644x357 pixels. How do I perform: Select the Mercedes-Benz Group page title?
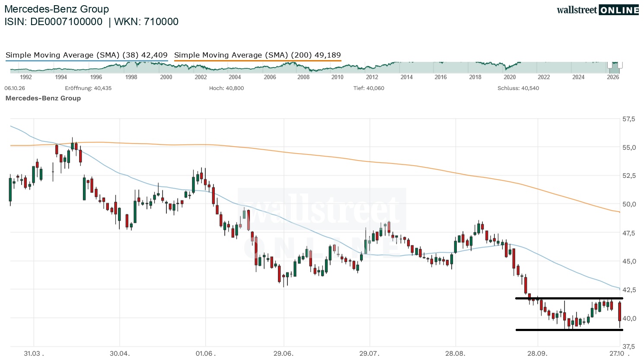[x=57, y=9]
